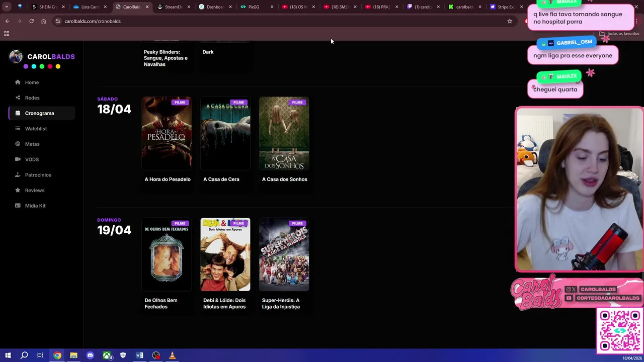
Task: Click the De Olhos Bem Fechados title
Action: 161,304
